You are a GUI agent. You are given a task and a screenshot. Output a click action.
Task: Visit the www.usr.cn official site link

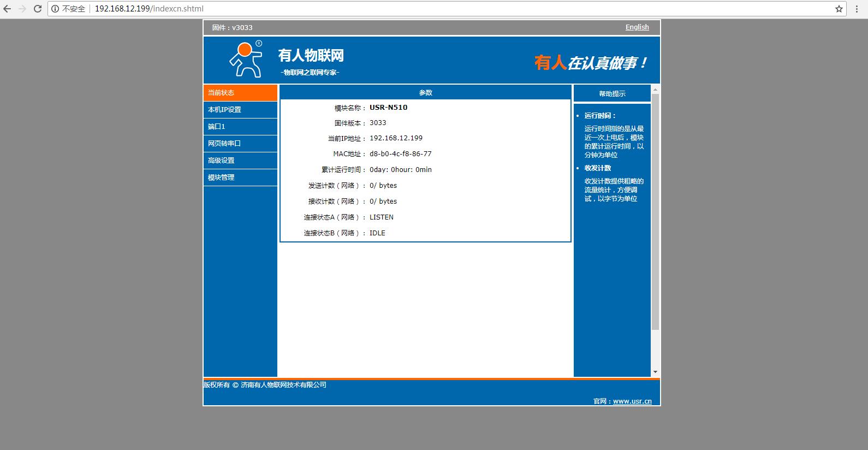pos(632,401)
